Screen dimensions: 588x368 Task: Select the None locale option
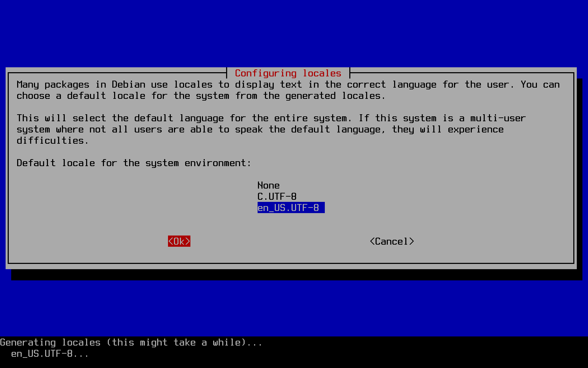tap(268, 185)
